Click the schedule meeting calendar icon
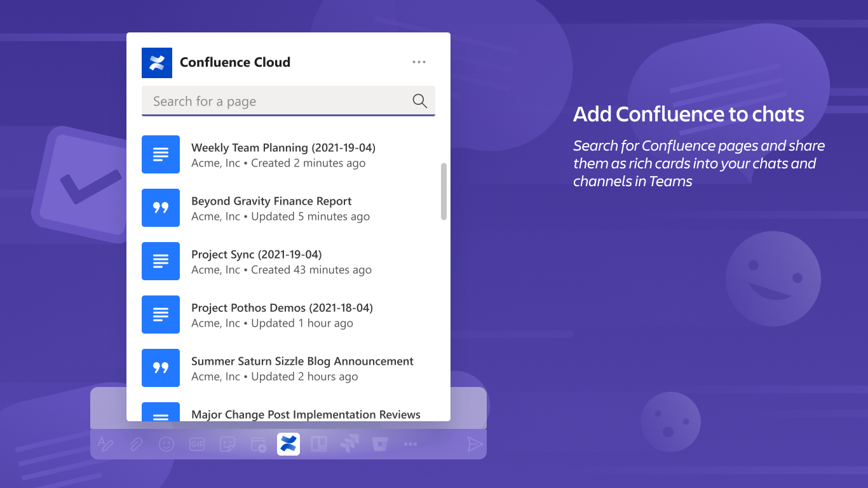 click(x=258, y=444)
